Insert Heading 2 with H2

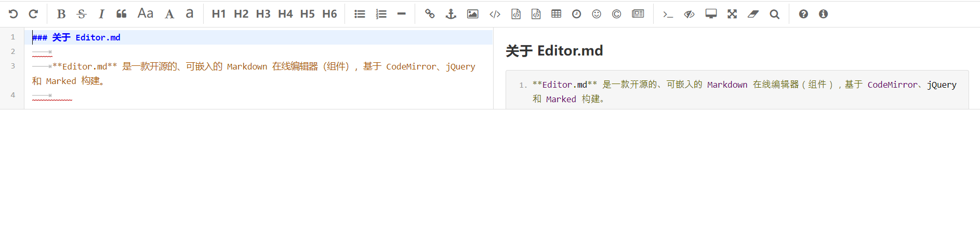pyautogui.click(x=241, y=14)
